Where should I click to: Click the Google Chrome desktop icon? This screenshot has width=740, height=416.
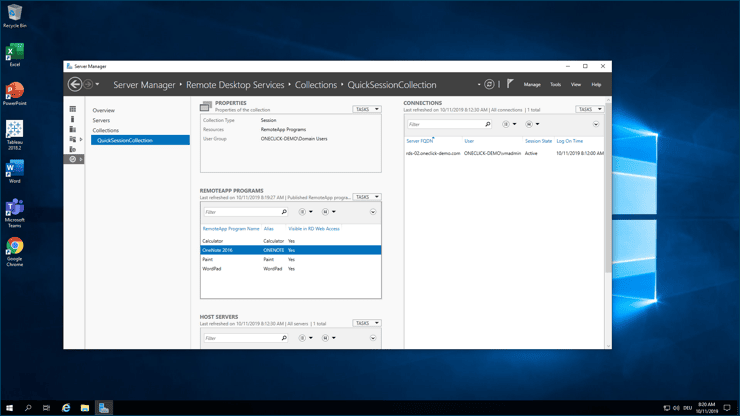click(14, 248)
